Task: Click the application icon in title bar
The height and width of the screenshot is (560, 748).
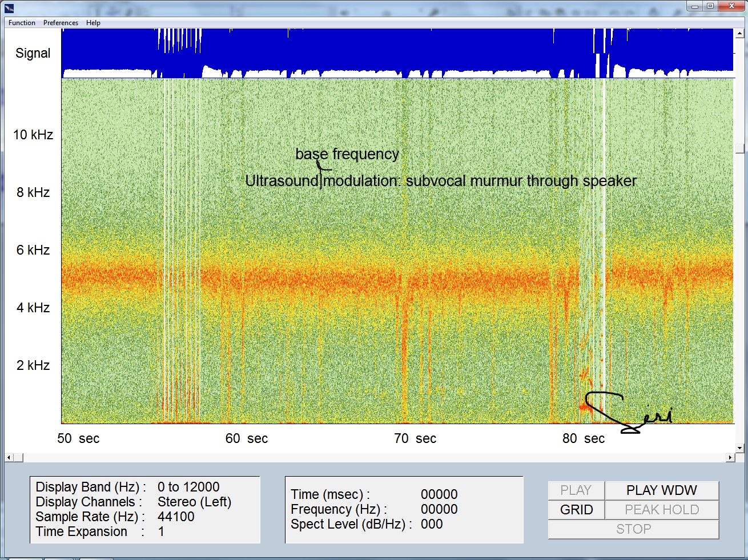Action: point(9,8)
